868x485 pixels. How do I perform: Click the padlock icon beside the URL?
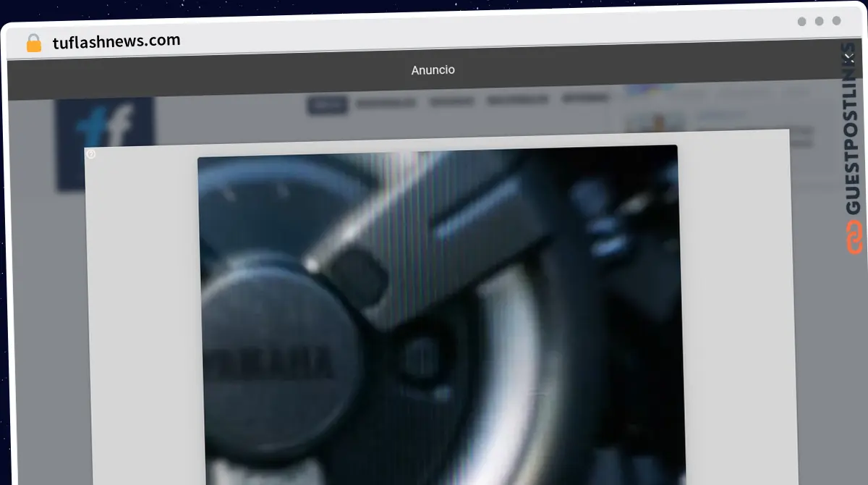[x=34, y=43]
